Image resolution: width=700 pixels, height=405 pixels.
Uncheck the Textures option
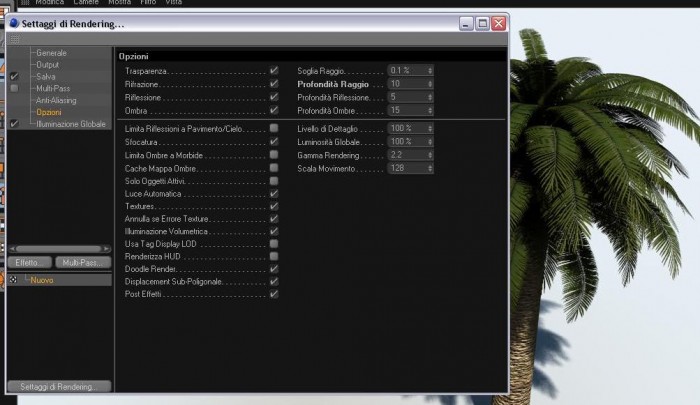274,206
